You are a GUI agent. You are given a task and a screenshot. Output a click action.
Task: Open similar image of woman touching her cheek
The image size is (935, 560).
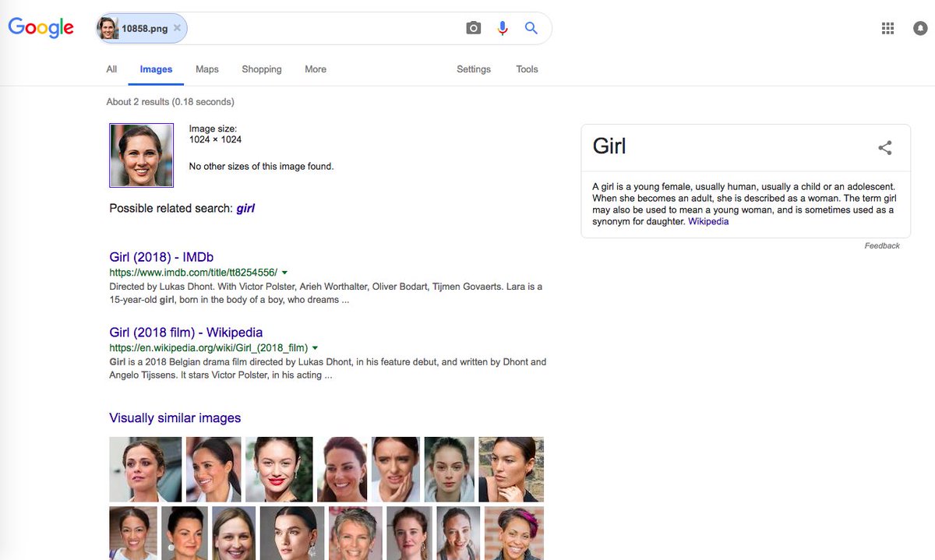[x=396, y=469]
